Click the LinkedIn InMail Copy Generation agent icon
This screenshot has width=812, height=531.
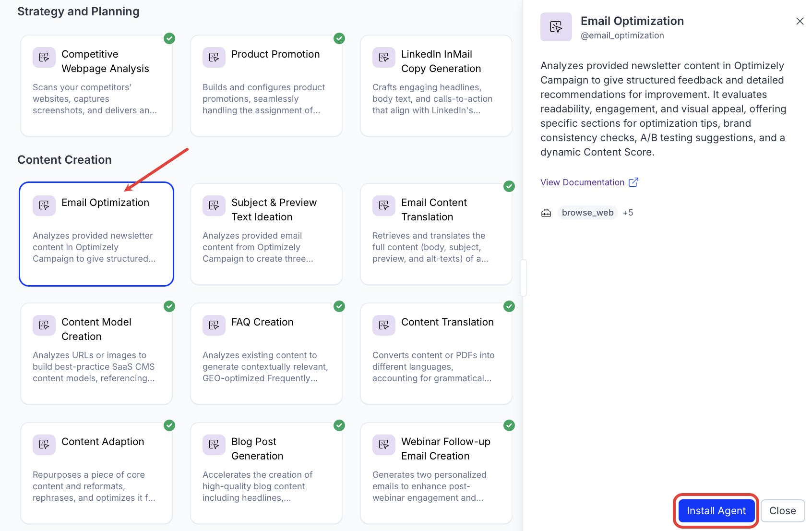pyautogui.click(x=383, y=57)
